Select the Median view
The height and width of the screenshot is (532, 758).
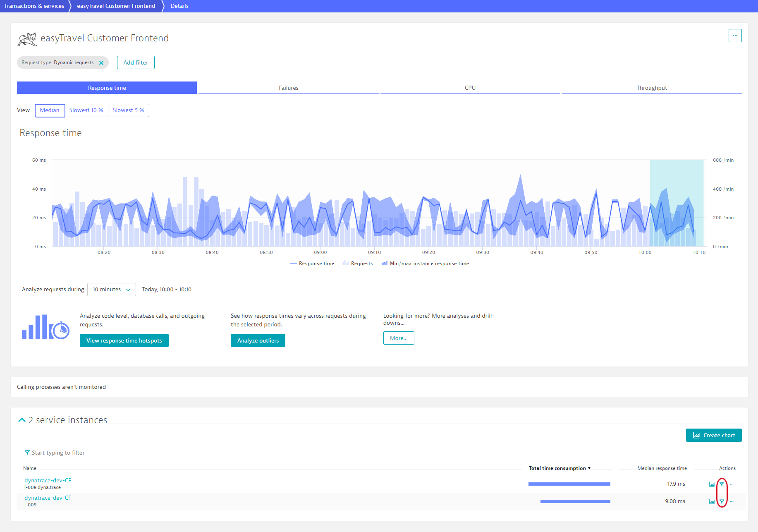[x=50, y=110]
